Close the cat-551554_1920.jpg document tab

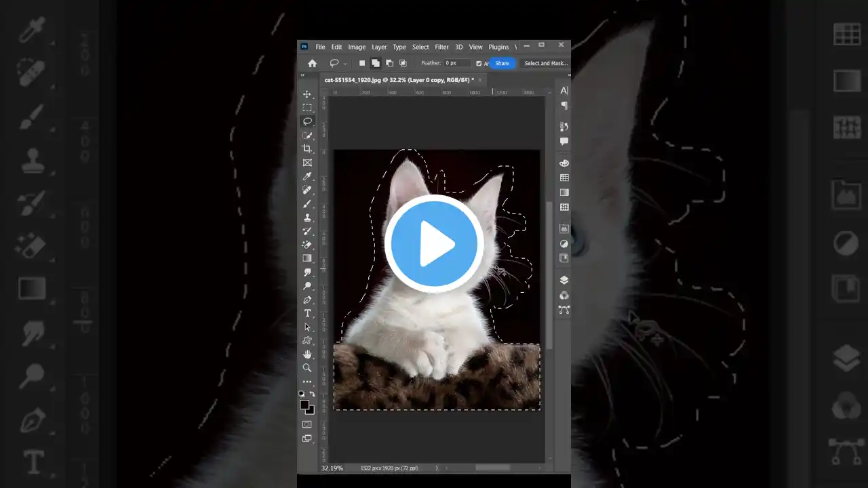pos(481,80)
